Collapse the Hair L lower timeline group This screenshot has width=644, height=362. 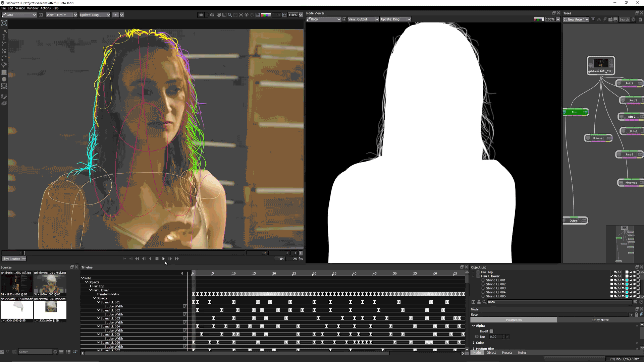90,290
